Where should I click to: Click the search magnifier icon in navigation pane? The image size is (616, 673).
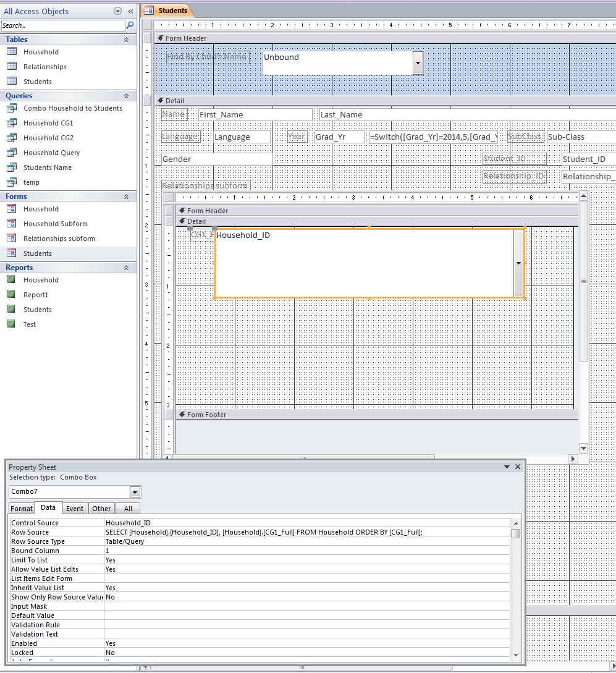[x=130, y=25]
